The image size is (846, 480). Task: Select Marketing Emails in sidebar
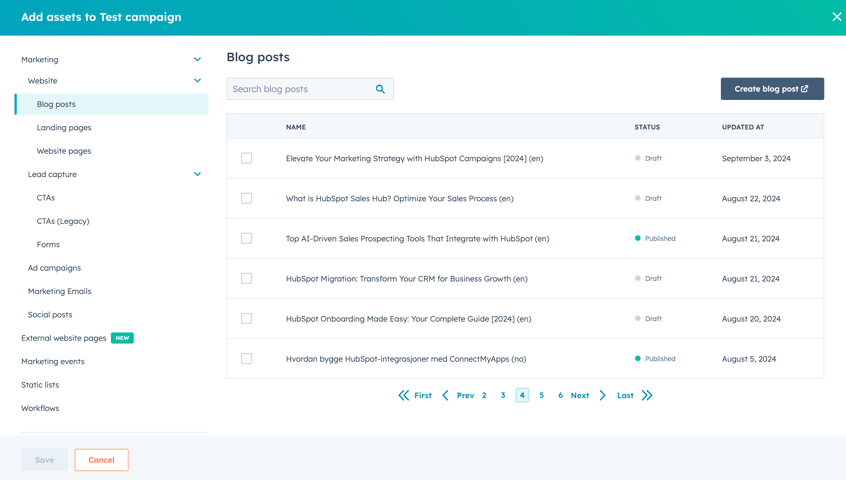(x=59, y=291)
